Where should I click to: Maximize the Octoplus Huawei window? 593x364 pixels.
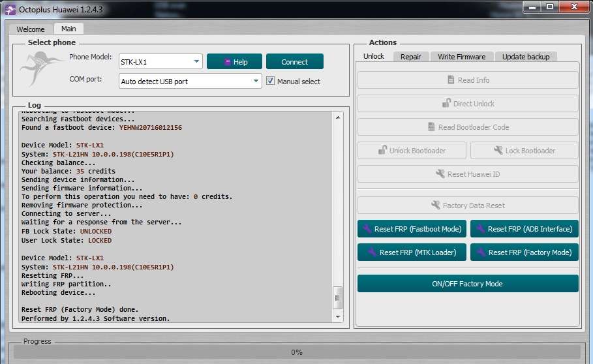pos(550,7)
